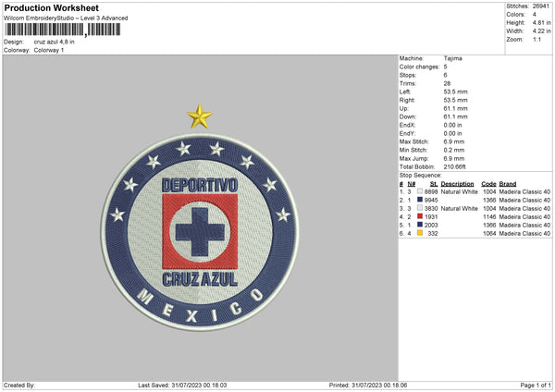
Task: Click the Code column header
Action: (x=488, y=184)
